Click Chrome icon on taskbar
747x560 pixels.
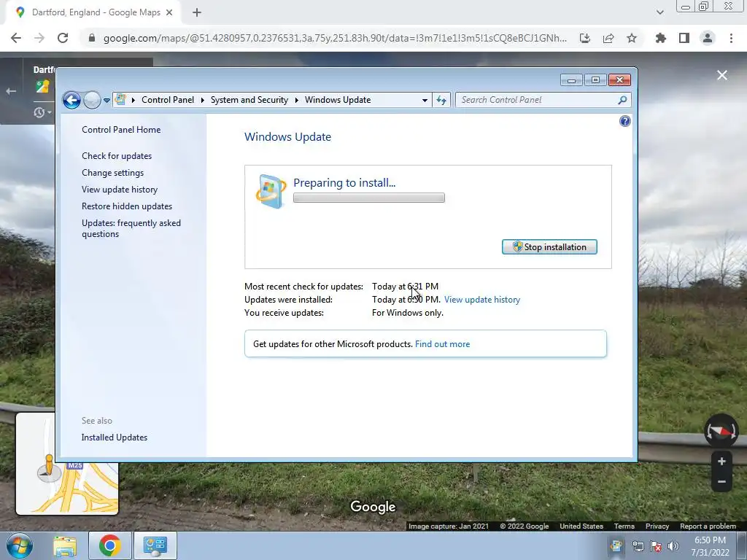(x=109, y=546)
